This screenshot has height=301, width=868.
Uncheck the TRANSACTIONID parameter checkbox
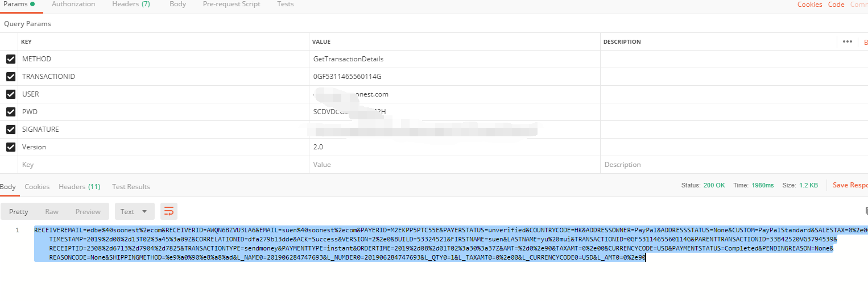click(10, 77)
